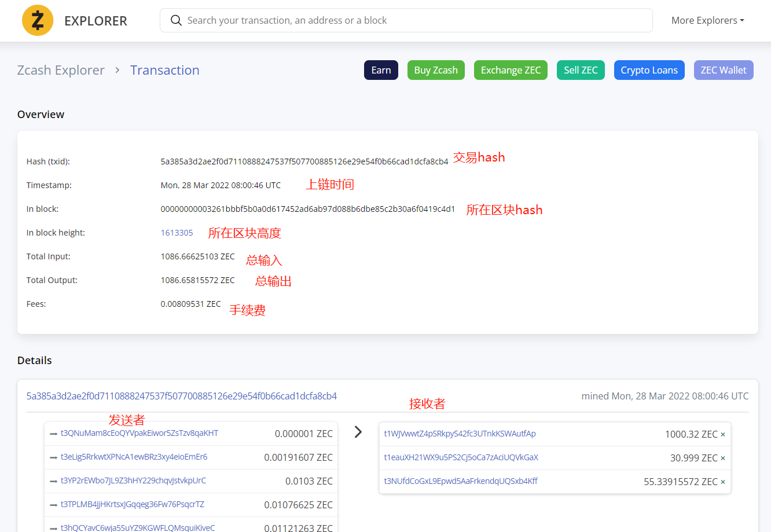
Task: Go to Zcash Explorer breadcrumb
Action: click(61, 70)
